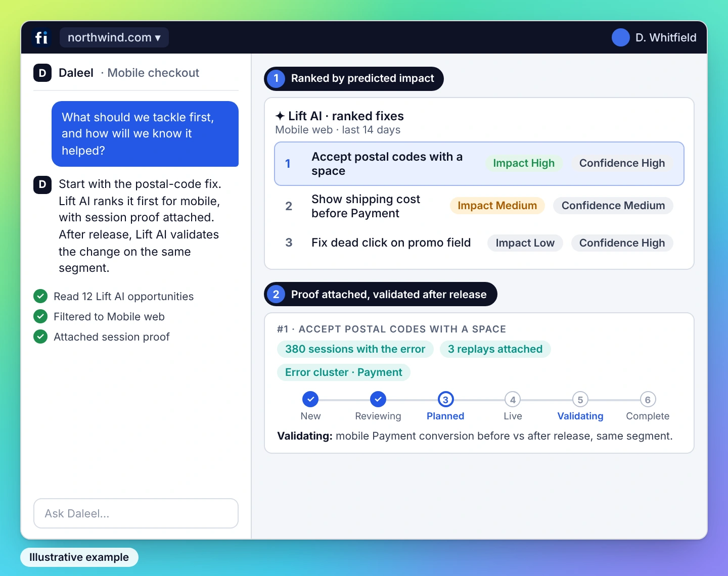Click the Daleel avatar beside the reply
Screen dimensions: 728x576
click(42, 184)
